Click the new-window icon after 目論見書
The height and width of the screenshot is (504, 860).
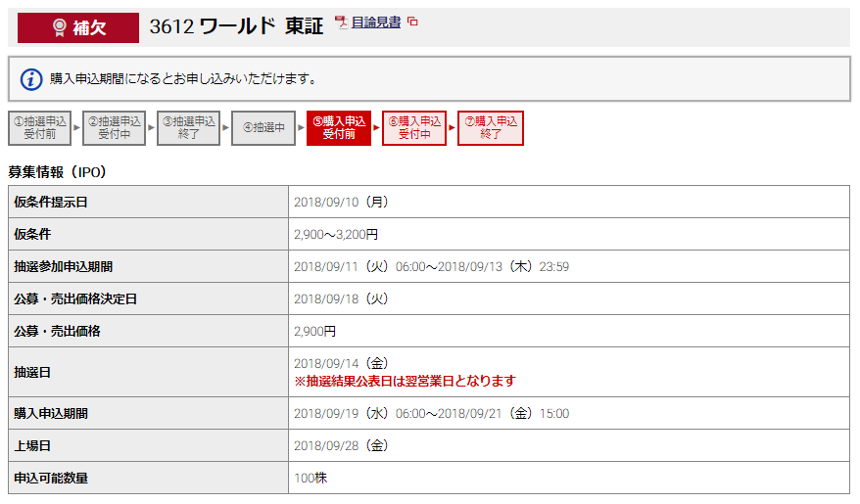[412, 22]
